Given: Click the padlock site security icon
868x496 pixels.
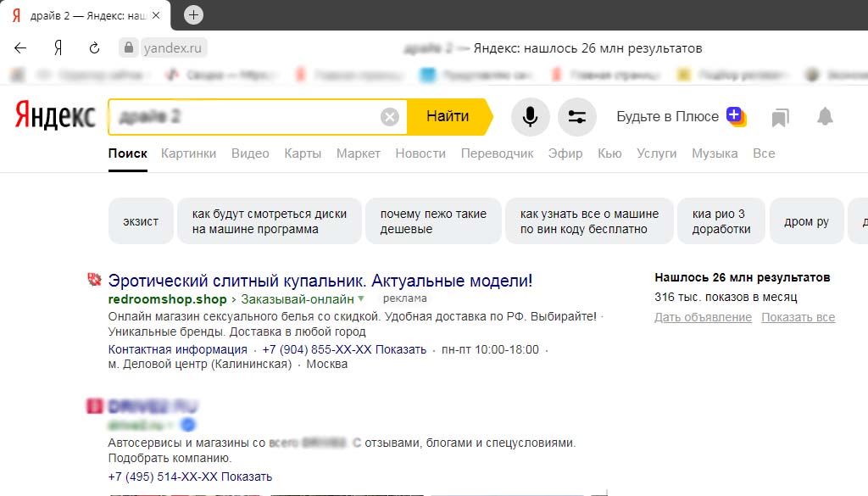Looking at the screenshot, I should pyautogui.click(x=129, y=47).
